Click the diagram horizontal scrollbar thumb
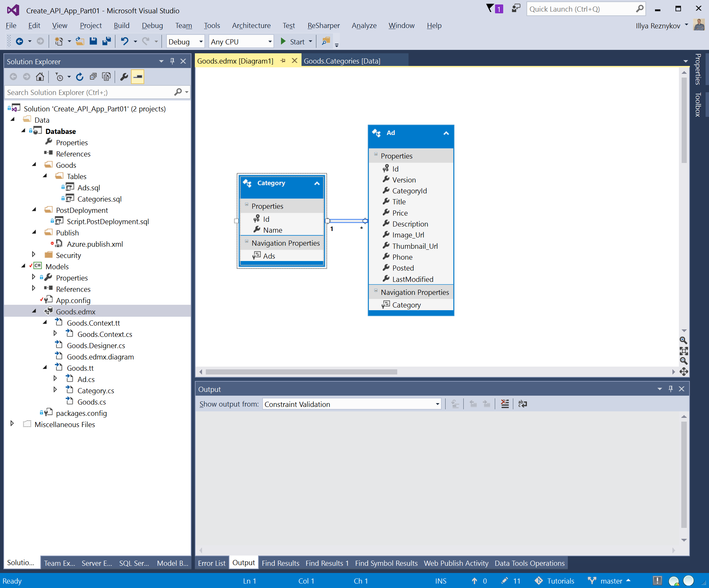The height and width of the screenshot is (588, 709). (x=301, y=372)
